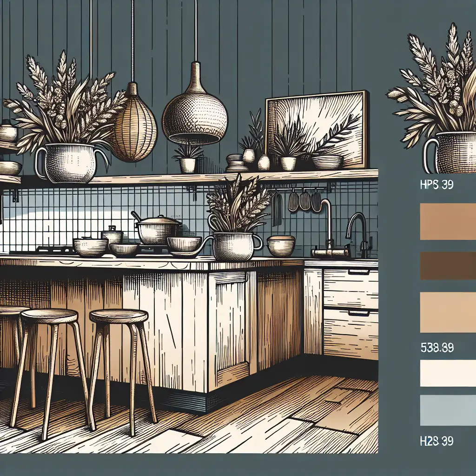Select the HPS 39 color label
The height and width of the screenshot is (476, 476).
[x=436, y=183]
